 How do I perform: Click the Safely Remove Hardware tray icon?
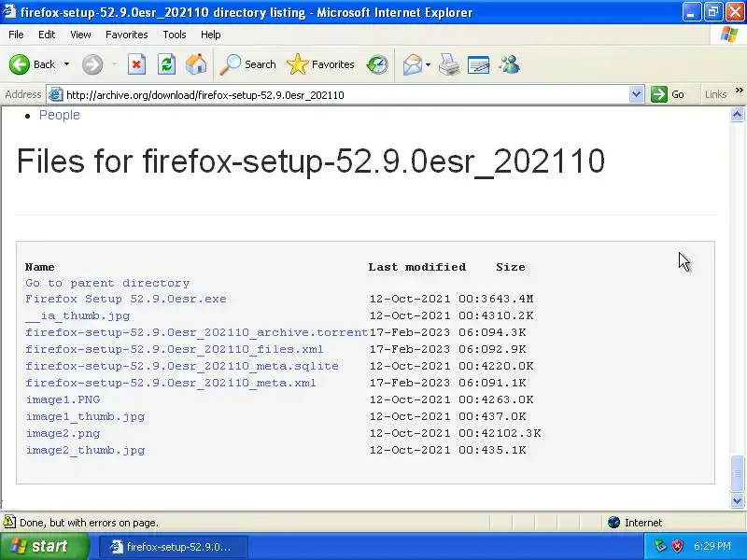[x=660, y=546]
